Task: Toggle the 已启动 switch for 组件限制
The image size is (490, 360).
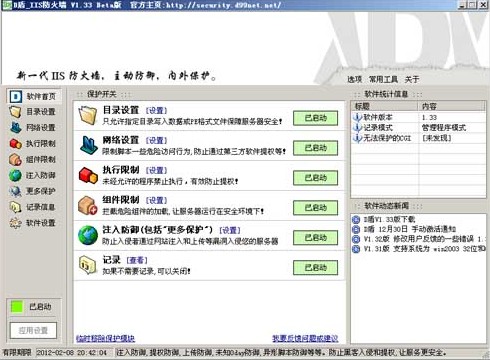Action: click(x=315, y=208)
